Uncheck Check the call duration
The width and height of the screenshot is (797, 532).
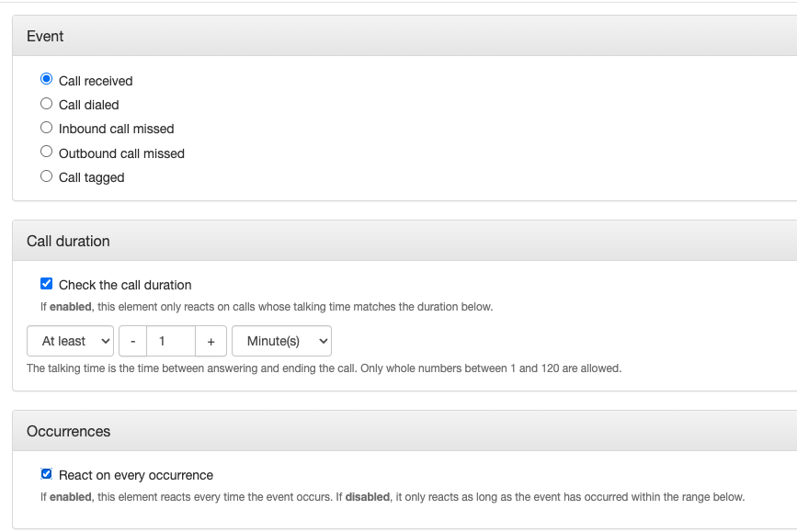[x=46, y=284]
